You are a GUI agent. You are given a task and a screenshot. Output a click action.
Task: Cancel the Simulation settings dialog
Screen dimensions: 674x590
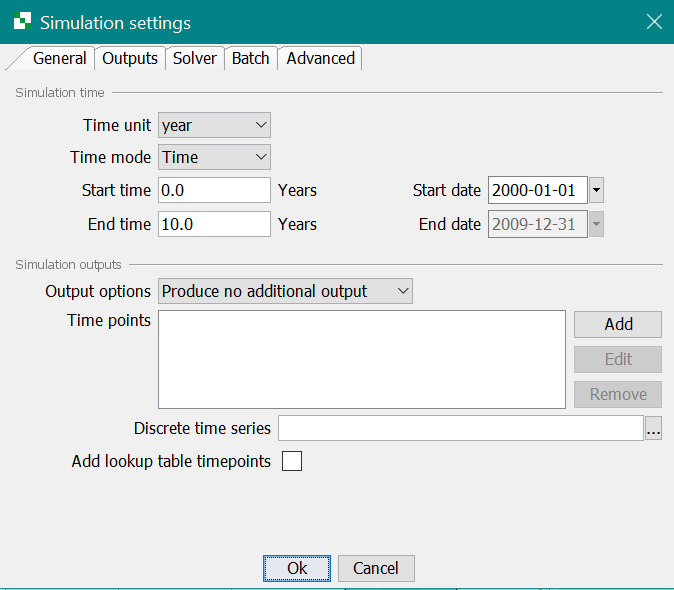376,568
